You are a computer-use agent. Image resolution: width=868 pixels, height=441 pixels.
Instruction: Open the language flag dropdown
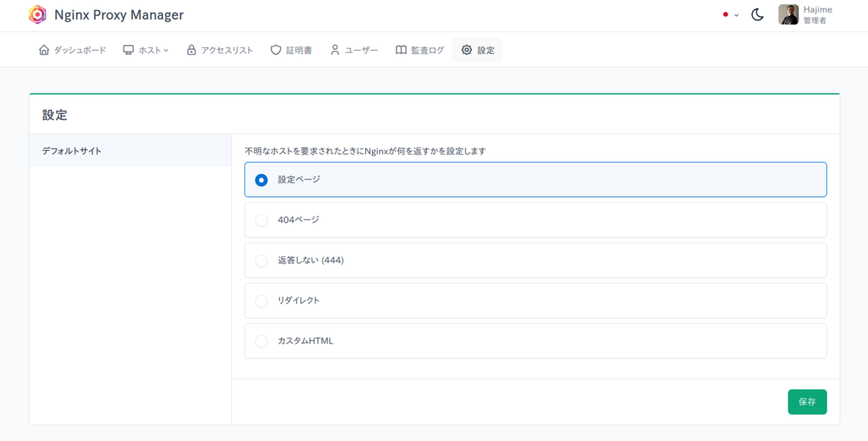pyautogui.click(x=730, y=15)
